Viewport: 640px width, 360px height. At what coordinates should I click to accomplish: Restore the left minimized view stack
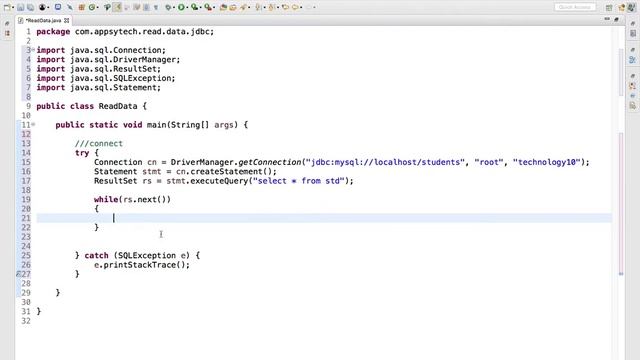point(7,23)
